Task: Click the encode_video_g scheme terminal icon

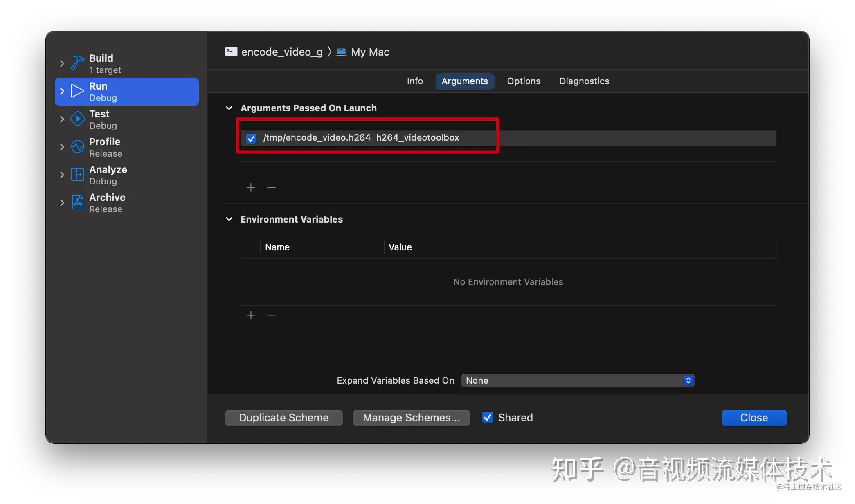Action: tap(231, 52)
